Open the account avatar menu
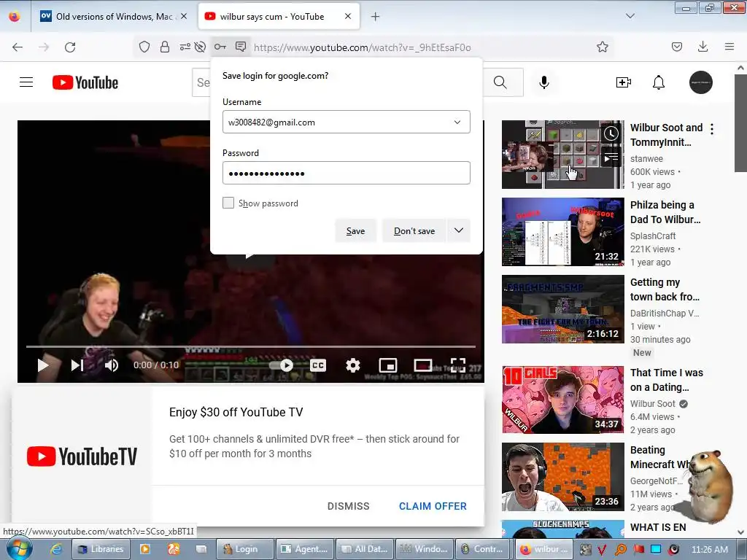The height and width of the screenshot is (560, 747). (x=701, y=82)
